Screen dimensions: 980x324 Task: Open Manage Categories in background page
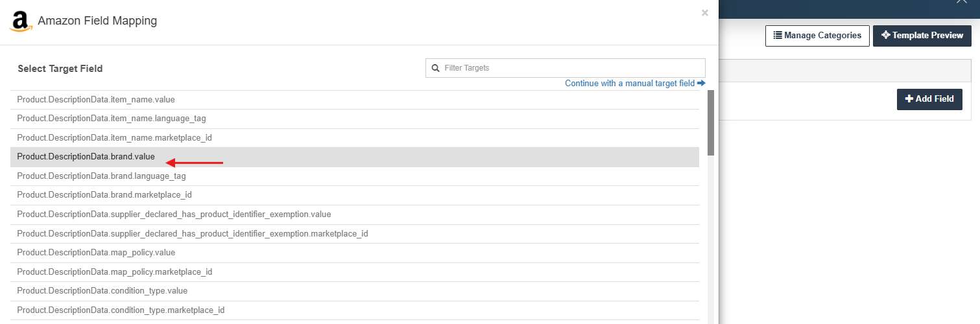pos(817,36)
